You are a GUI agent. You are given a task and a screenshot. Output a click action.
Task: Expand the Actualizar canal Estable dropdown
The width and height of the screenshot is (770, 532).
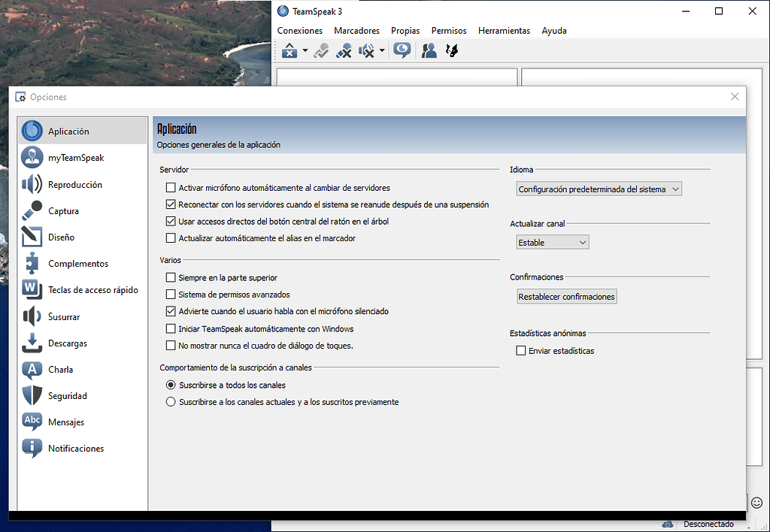(x=552, y=243)
